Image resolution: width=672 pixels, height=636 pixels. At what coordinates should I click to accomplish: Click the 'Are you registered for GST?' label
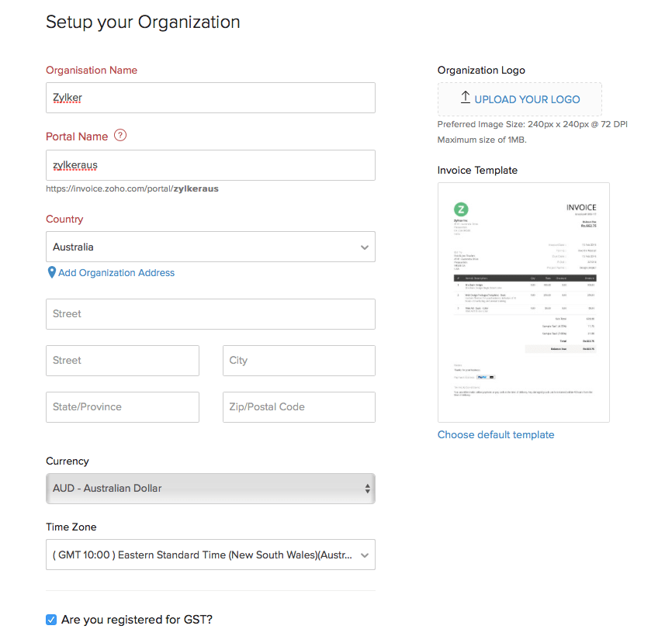pos(137,620)
